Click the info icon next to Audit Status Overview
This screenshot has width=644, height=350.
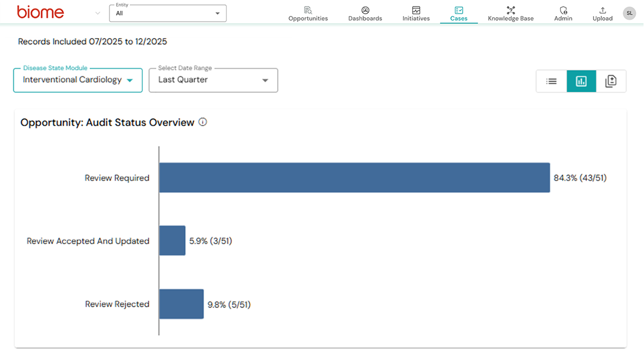coord(202,122)
